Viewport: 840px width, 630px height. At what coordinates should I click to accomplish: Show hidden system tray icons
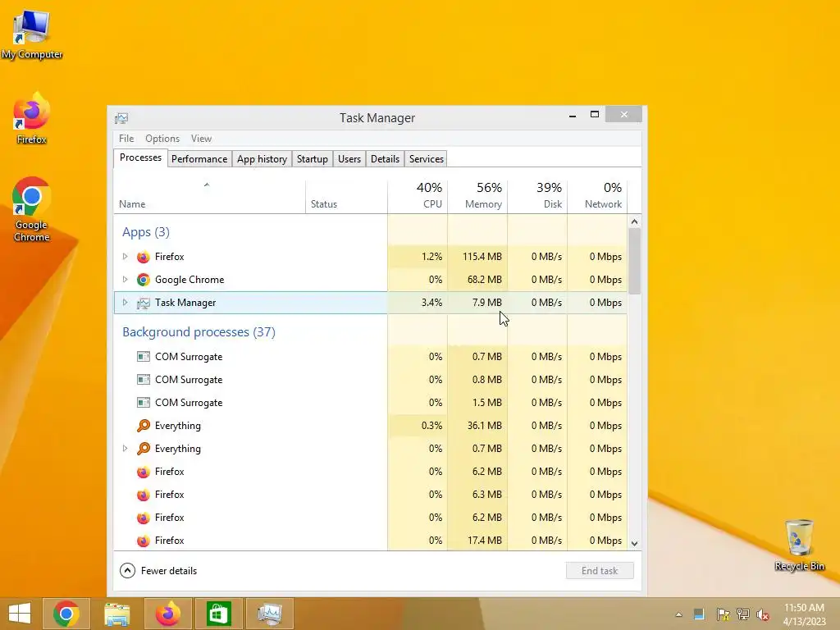(x=678, y=614)
